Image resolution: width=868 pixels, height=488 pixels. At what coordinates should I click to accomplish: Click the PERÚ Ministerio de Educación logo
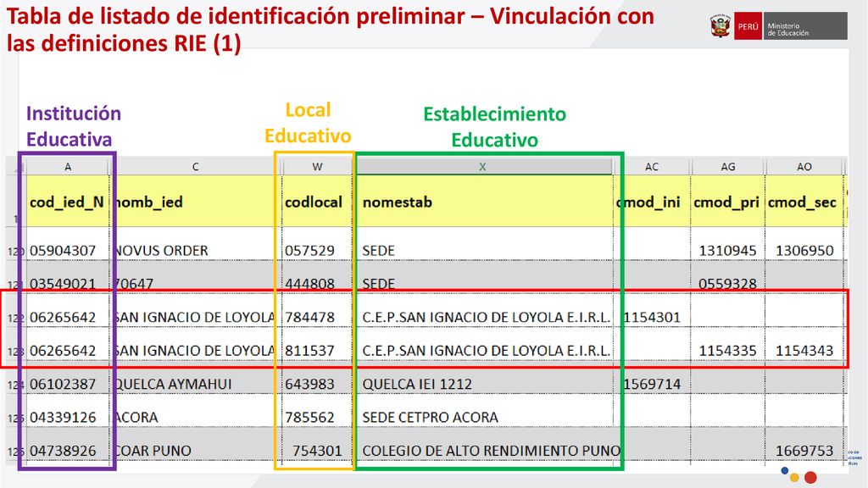tap(791, 26)
